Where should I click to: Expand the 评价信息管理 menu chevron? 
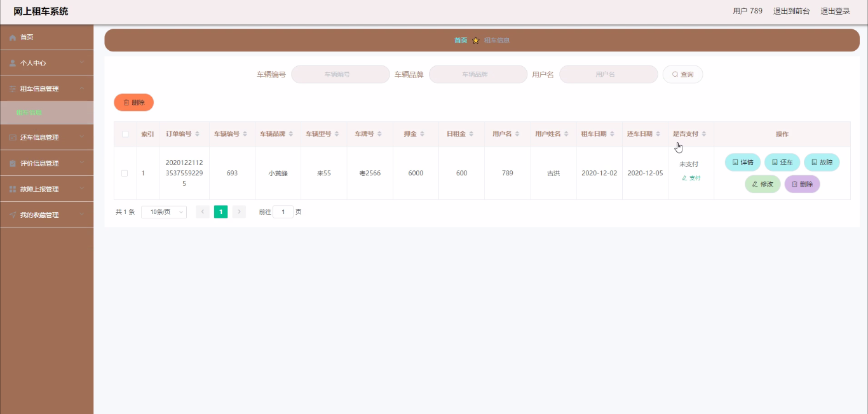(x=82, y=163)
